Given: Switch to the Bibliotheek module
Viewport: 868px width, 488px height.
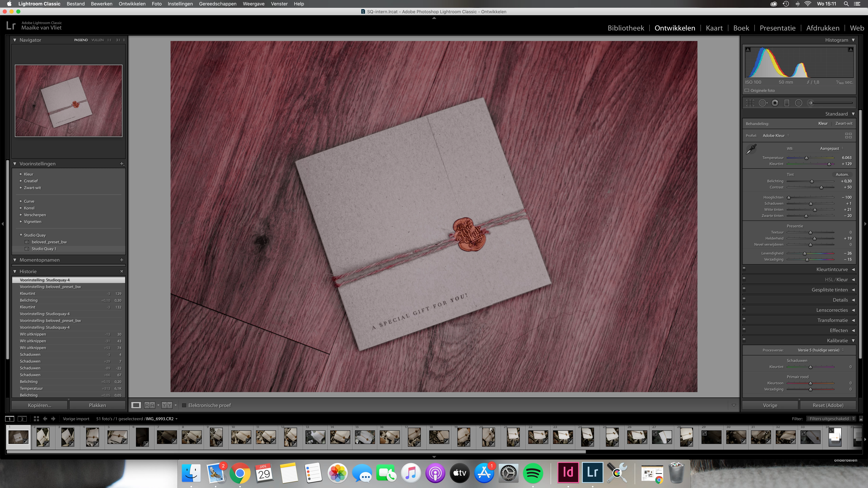Looking at the screenshot, I should [626, 28].
